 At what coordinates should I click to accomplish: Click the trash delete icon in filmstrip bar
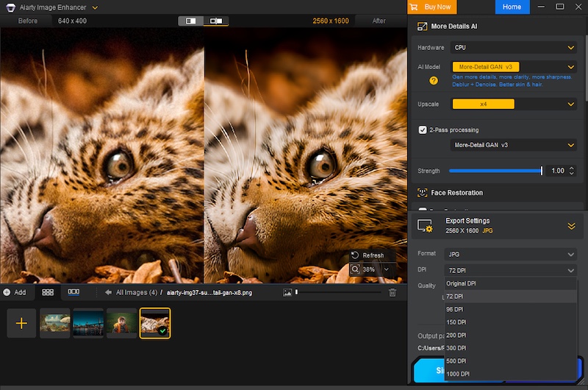392,292
